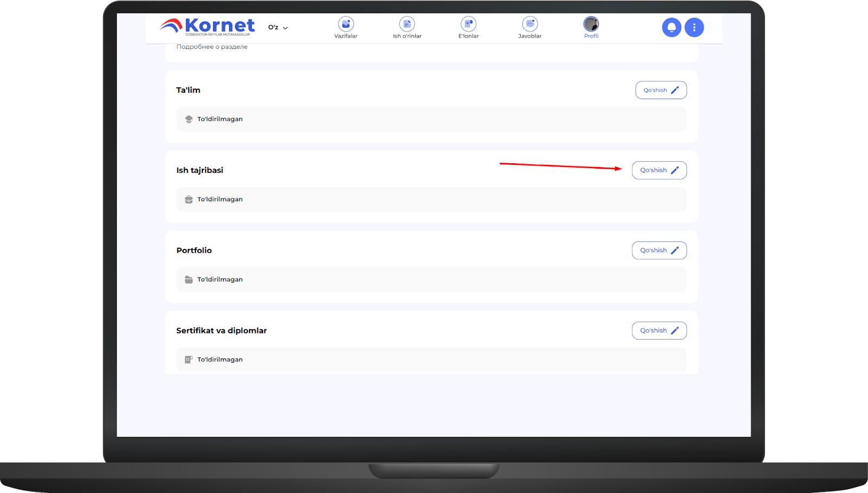Add entry to Sertifikat va diplomlar
This screenshot has height=493, width=868.
tap(659, 331)
